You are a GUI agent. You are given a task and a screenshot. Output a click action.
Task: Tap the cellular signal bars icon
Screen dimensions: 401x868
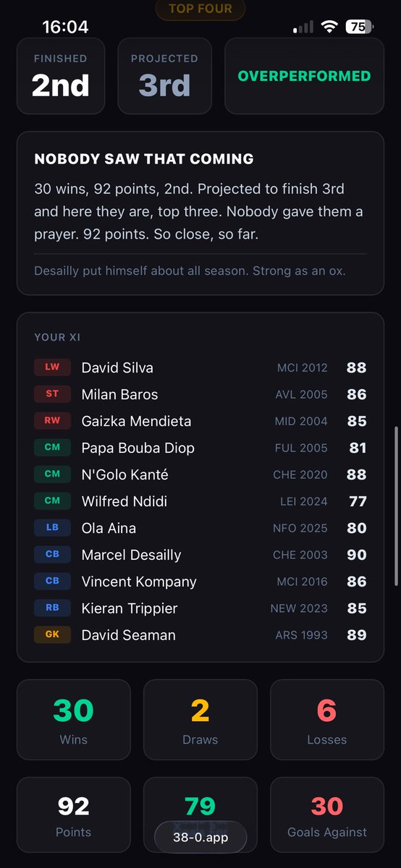[x=303, y=27]
